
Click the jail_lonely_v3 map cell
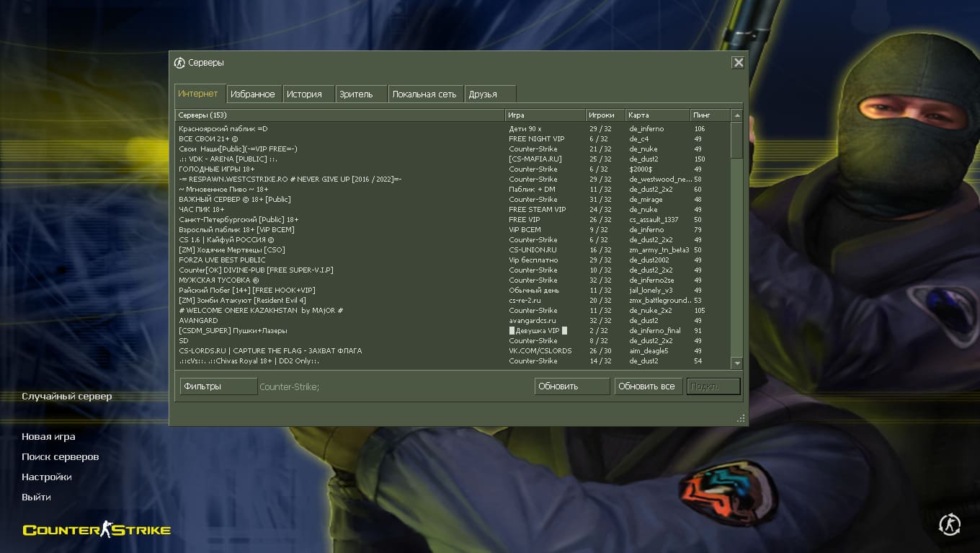pos(650,291)
